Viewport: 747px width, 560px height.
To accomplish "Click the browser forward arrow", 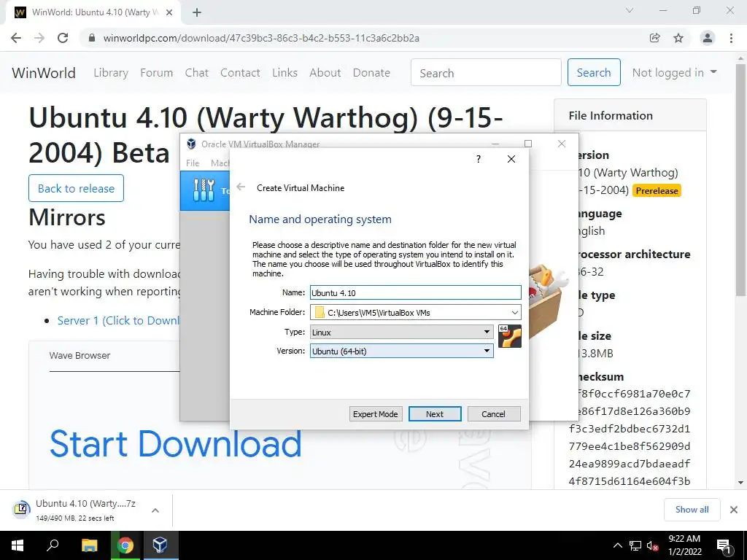I will coord(39,38).
